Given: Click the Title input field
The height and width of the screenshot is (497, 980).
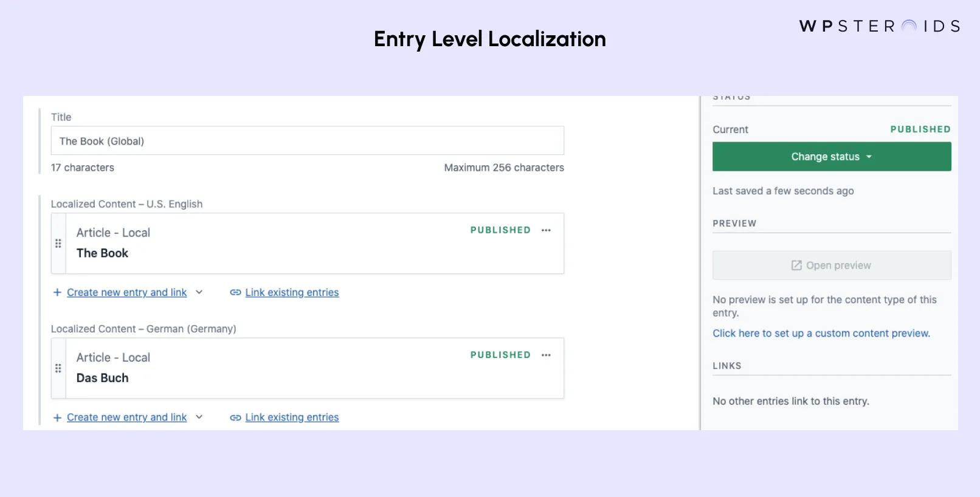Looking at the screenshot, I should [x=307, y=140].
